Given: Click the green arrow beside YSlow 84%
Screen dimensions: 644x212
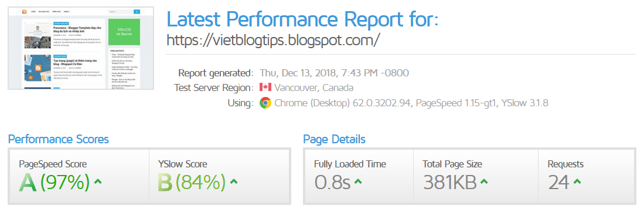Looking at the screenshot, I should click(234, 181).
